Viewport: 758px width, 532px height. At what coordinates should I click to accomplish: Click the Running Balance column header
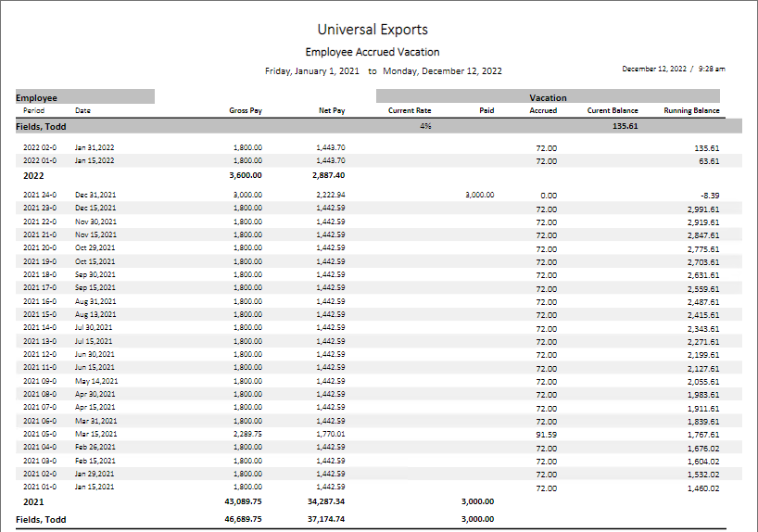click(x=691, y=110)
